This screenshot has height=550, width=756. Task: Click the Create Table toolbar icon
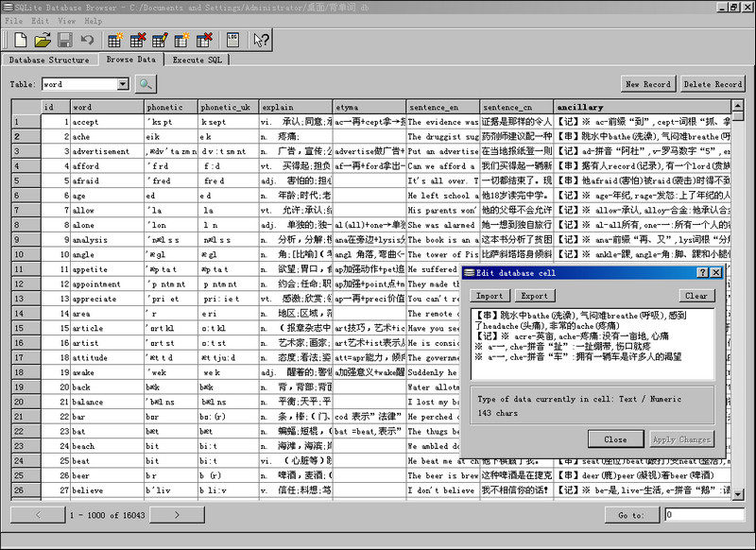click(114, 40)
